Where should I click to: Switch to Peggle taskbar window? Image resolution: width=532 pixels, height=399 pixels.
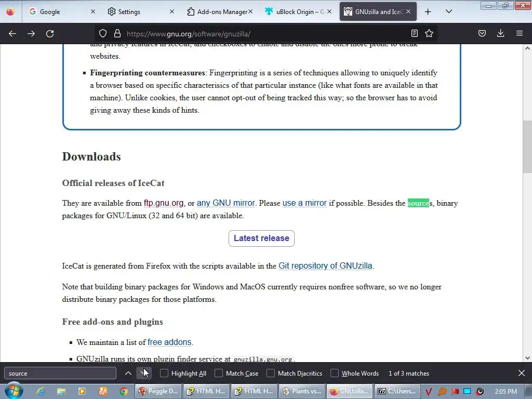158,391
